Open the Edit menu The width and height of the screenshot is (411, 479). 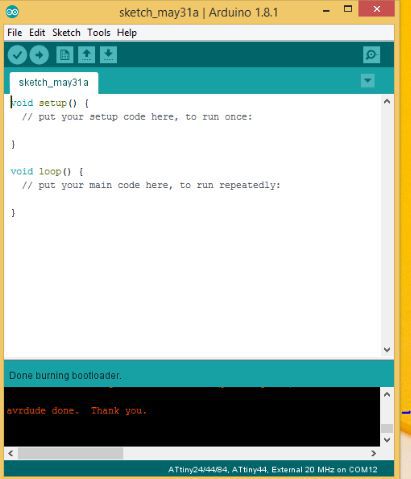[x=37, y=33]
